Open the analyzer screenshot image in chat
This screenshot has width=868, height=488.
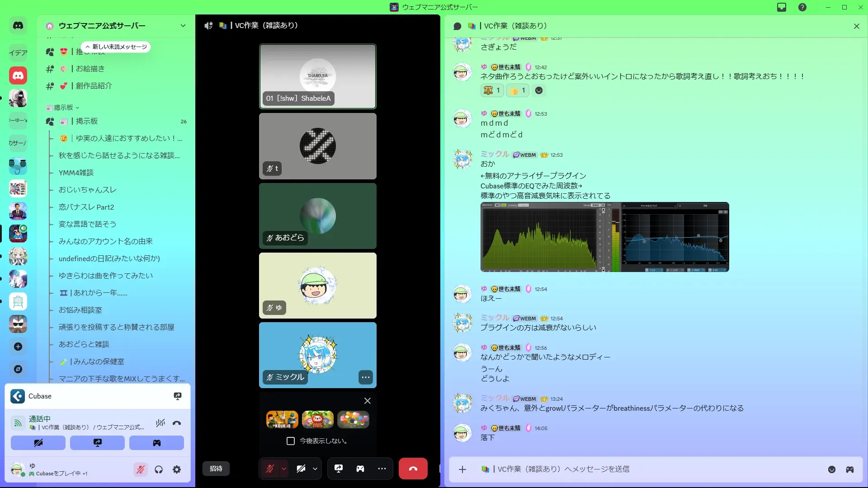click(x=604, y=237)
